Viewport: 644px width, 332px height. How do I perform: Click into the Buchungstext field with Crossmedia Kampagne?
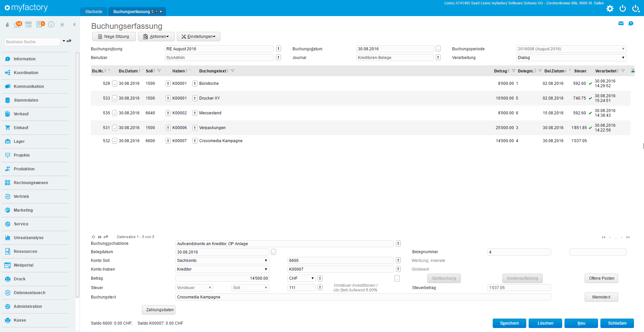tap(363, 297)
